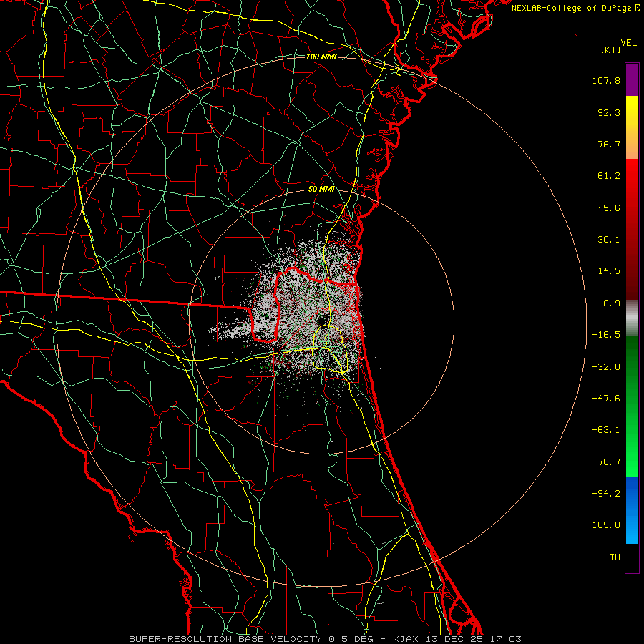Click the -78.7 legend value
The width and height of the screenshot is (644, 644).
click(606, 462)
